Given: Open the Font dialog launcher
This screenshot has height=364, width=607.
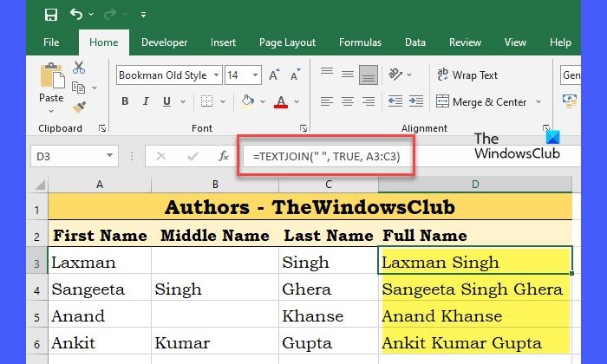Looking at the screenshot, I should 303,128.
